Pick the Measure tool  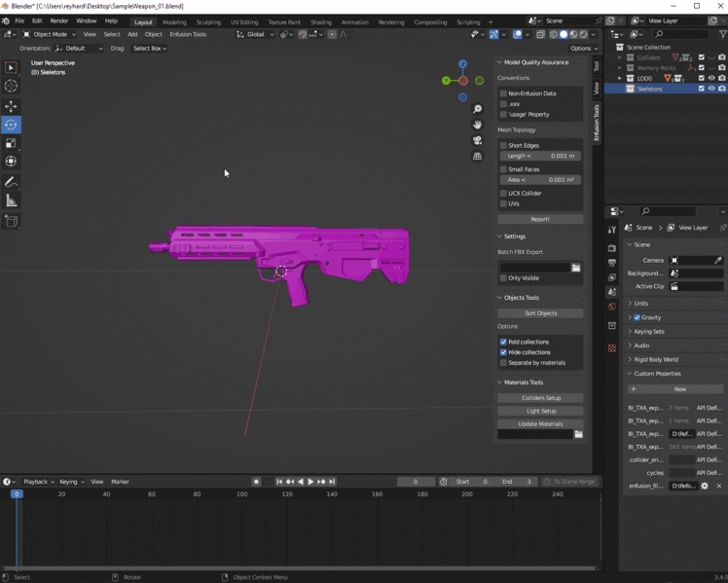pos(11,200)
